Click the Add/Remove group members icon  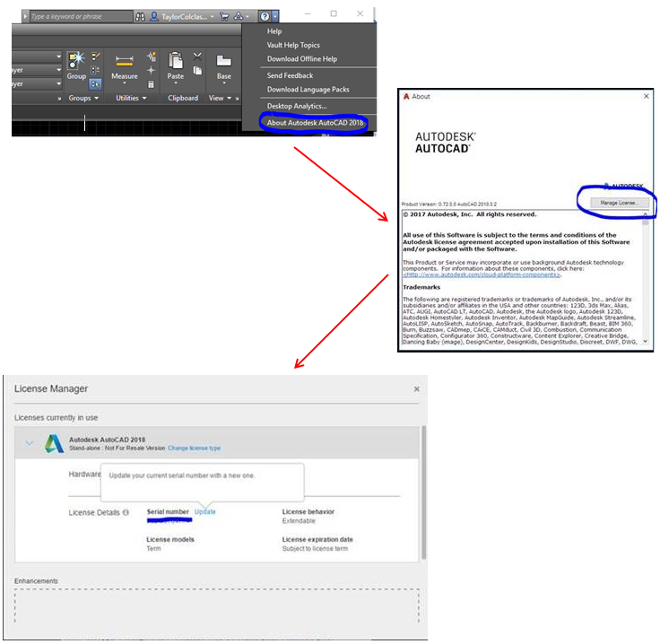pos(96,70)
